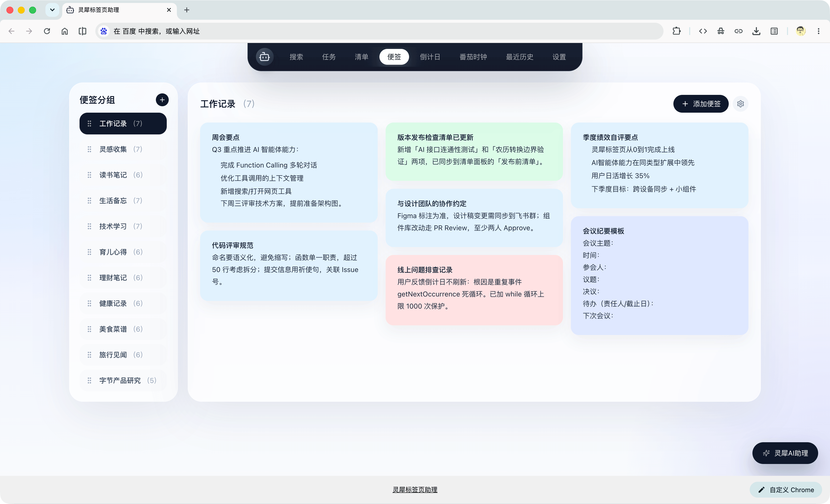
Task: Click drag handle of 美食菜谱 group
Action: click(89, 329)
